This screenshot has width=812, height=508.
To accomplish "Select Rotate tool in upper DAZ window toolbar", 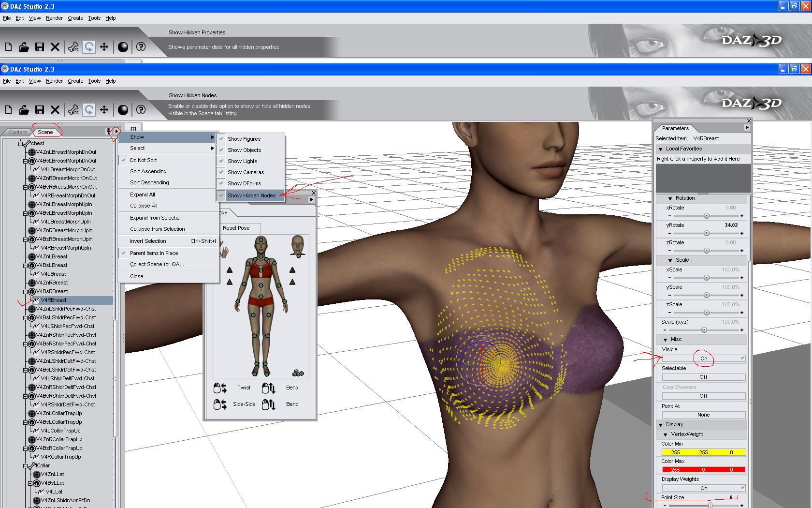I will coord(89,47).
